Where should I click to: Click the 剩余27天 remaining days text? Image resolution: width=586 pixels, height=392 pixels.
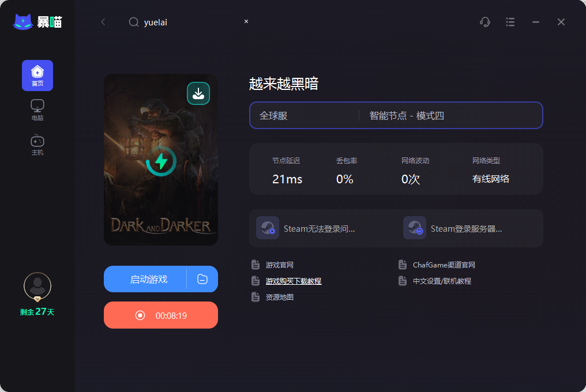(x=37, y=312)
